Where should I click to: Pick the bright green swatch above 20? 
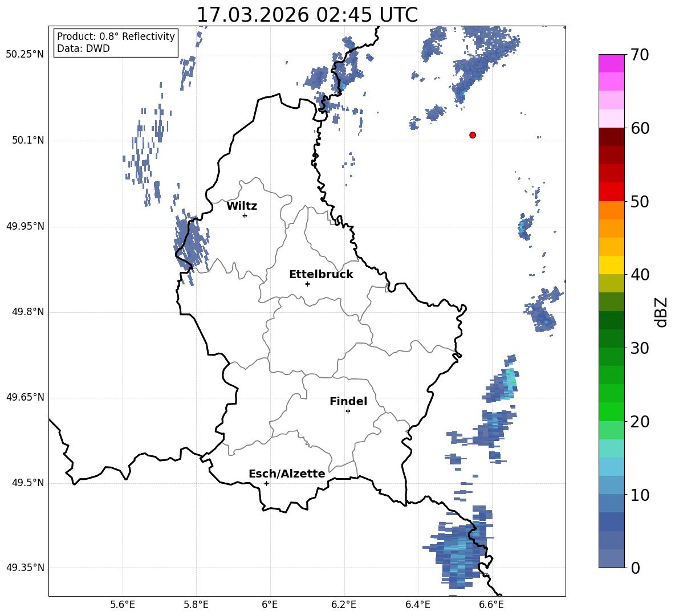point(611,411)
